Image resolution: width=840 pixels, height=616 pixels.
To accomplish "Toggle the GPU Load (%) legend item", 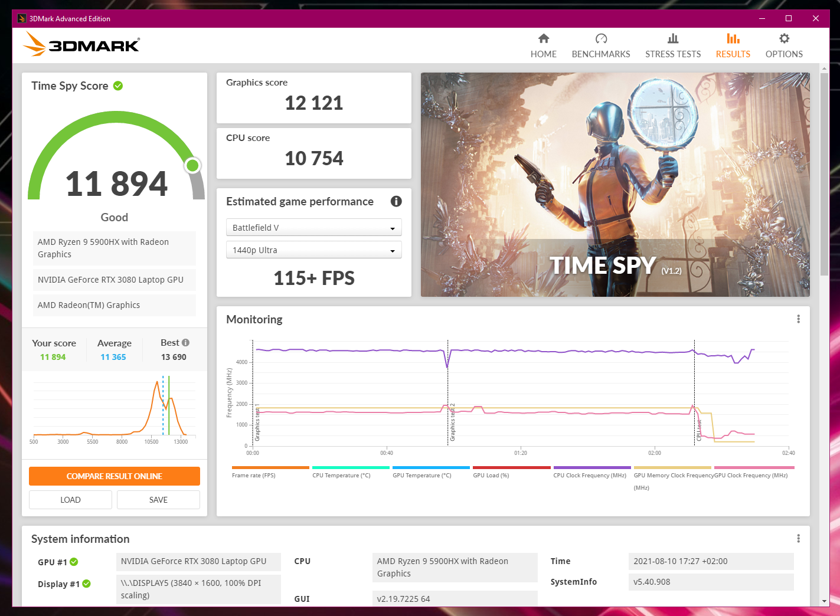I will pyautogui.click(x=511, y=472).
